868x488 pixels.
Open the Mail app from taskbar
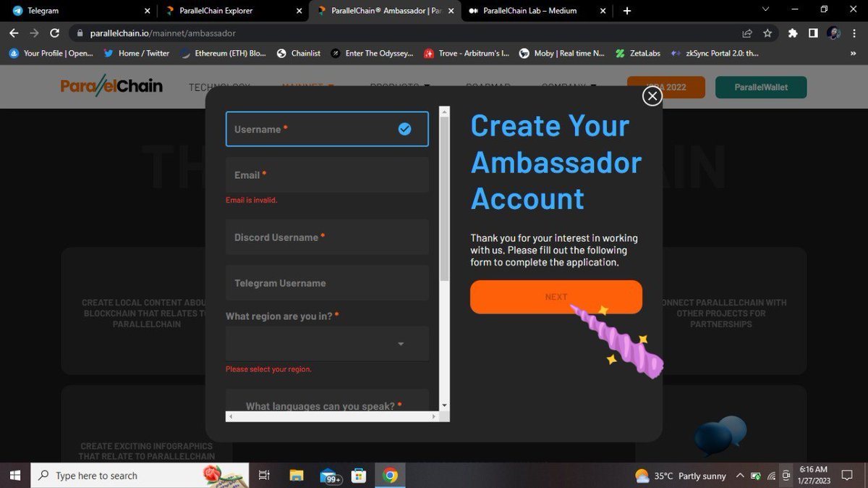click(x=329, y=476)
